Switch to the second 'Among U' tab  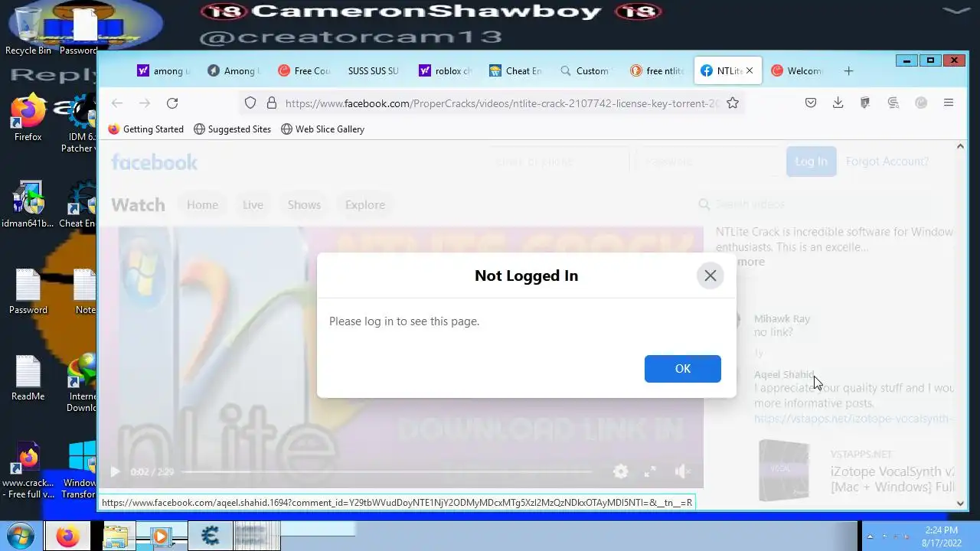234,71
